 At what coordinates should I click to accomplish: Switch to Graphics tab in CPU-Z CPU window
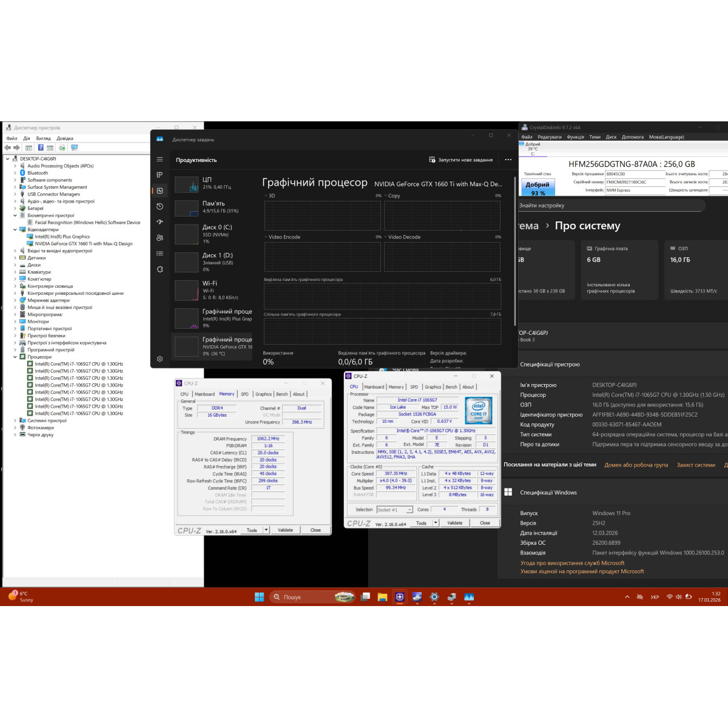[x=433, y=386]
